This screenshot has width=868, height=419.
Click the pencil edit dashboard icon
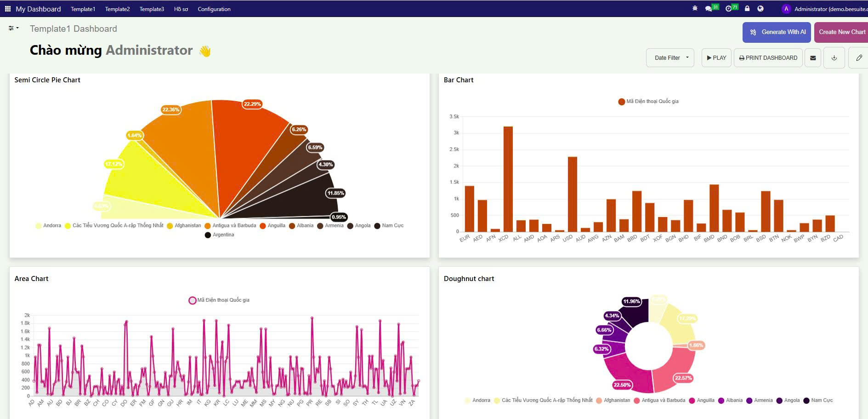(x=858, y=58)
